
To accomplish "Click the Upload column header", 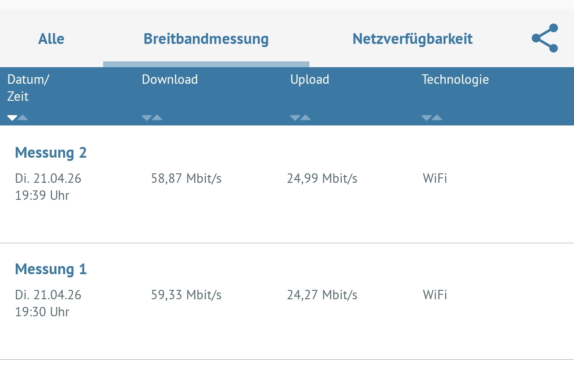I will point(309,80).
